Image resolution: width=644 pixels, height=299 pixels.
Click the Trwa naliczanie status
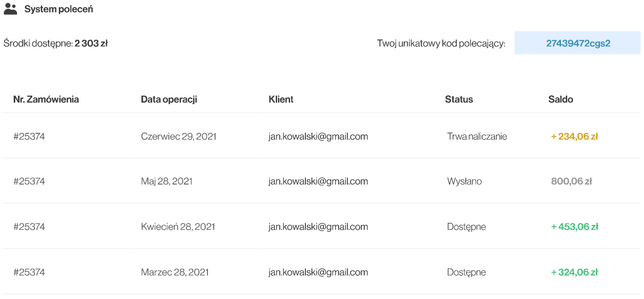tap(477, 136)
